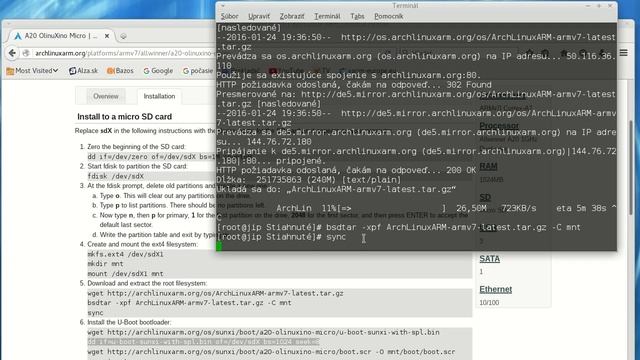Open the počasie bookmark
Viewport: 640px width, 360px height.
coord(198,71)
